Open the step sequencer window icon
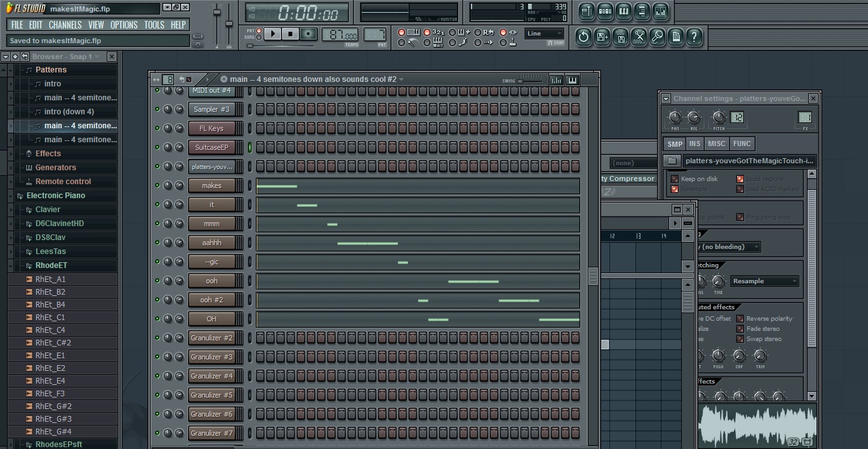 click(605, 11)
